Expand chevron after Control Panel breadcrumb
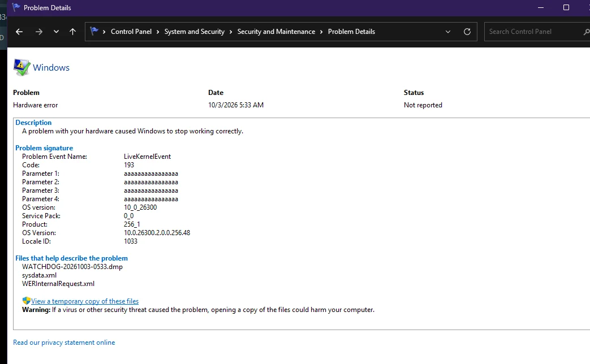590x364 pixels. [x=158, y=32]
